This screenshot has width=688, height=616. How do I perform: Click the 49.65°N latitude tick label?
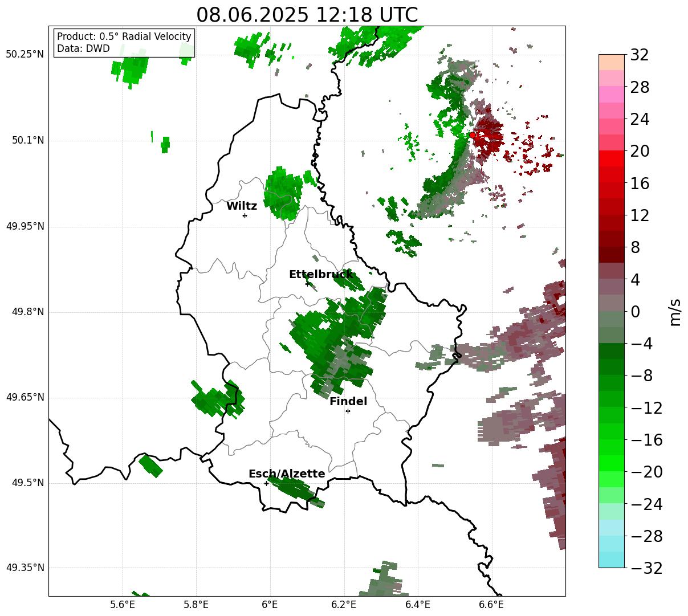click(25, 397)
